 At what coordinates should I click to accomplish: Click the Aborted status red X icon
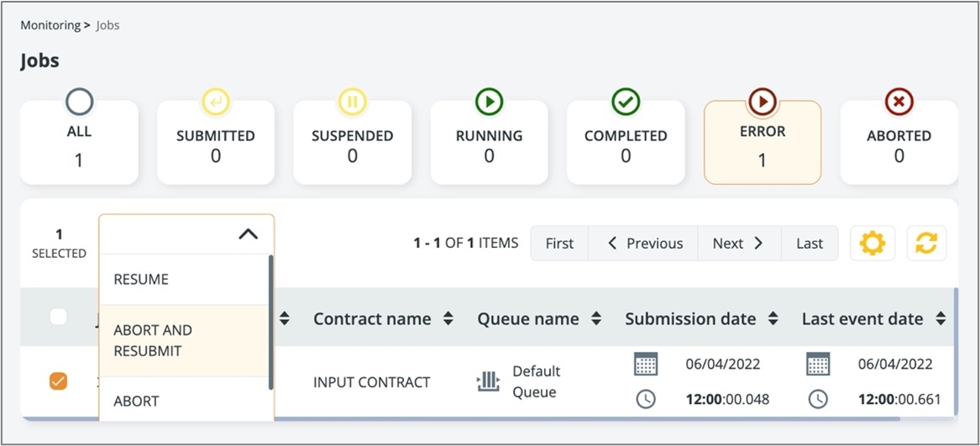[x=899, y=102]
